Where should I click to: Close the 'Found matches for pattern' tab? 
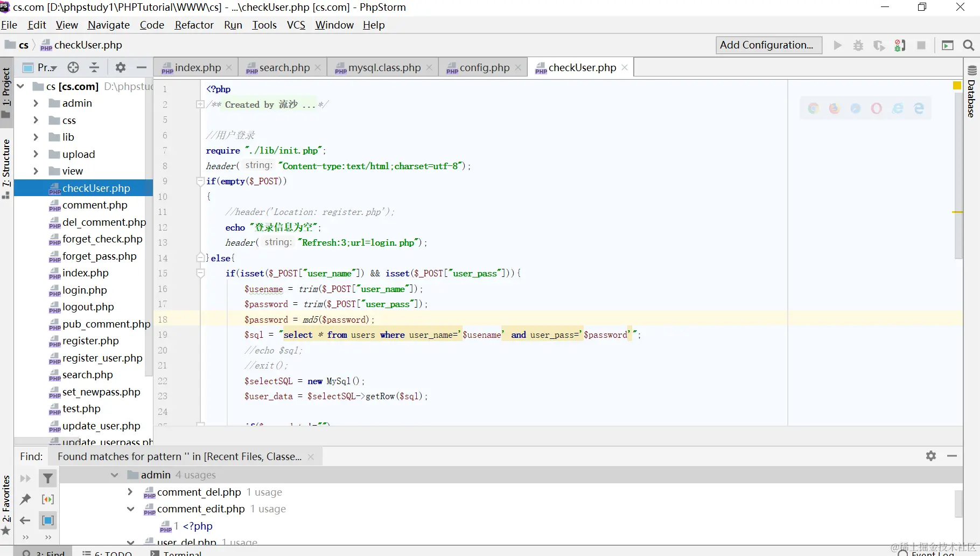pos(311,457)
